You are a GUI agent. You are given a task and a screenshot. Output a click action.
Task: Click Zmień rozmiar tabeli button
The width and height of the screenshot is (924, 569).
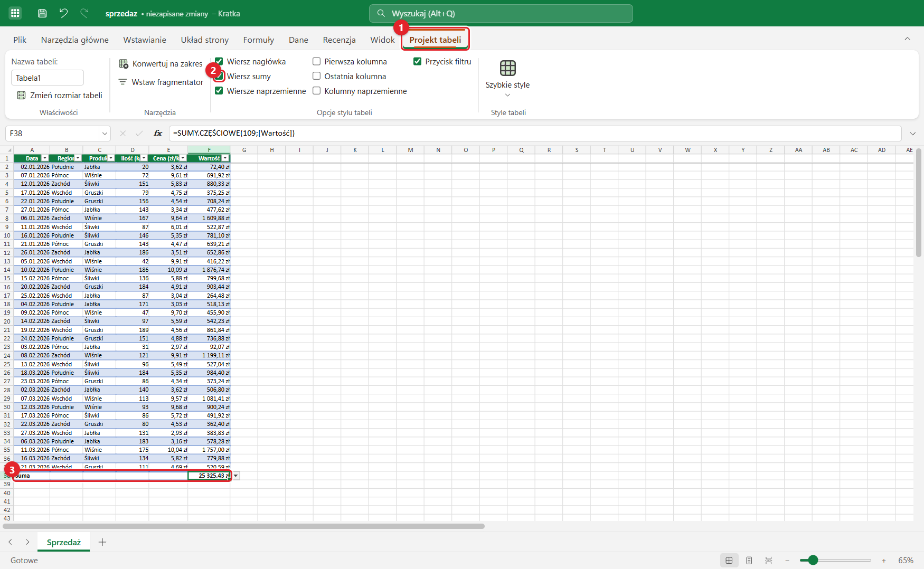59,95
